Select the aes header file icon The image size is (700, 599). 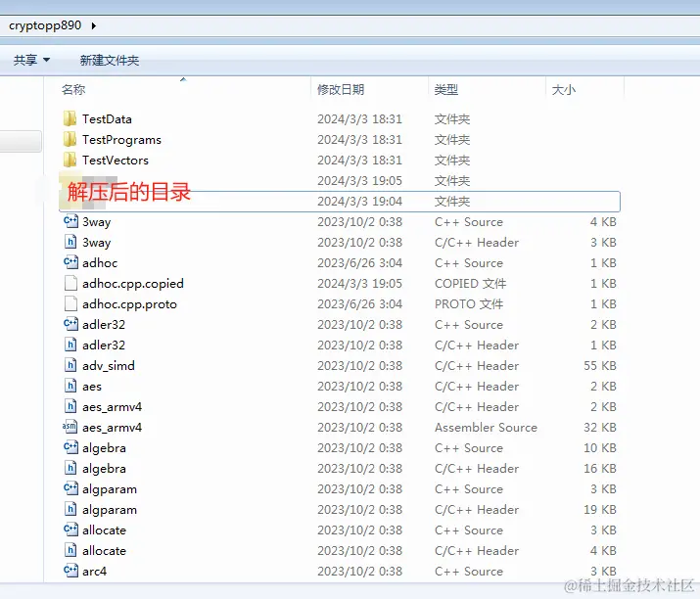click(x=70, y=386)
